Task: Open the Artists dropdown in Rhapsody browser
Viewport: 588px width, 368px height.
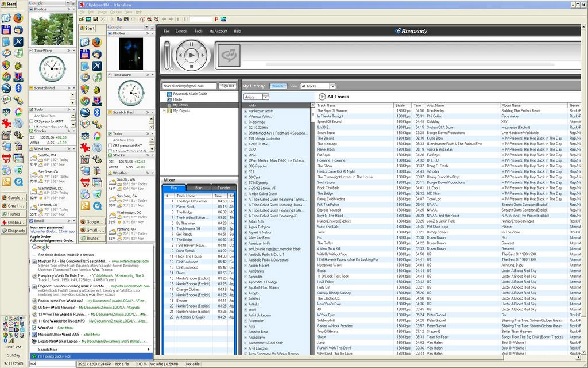Action: click(x=266, y=97)
